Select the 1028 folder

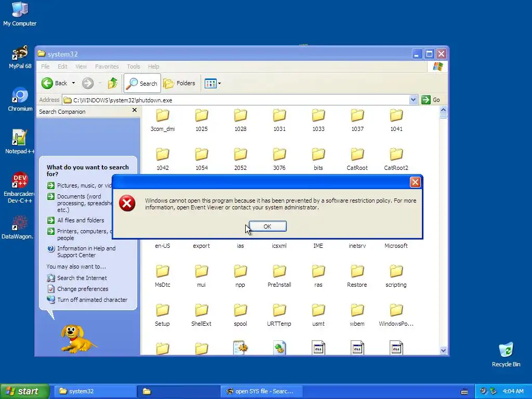tap(241, 121)
